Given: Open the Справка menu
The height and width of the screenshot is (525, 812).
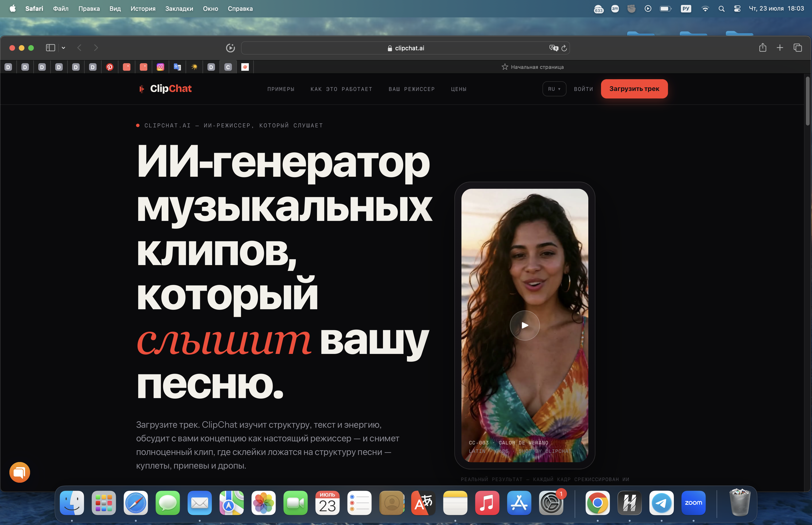Looking at the screenshot, I should click(240, 8).
